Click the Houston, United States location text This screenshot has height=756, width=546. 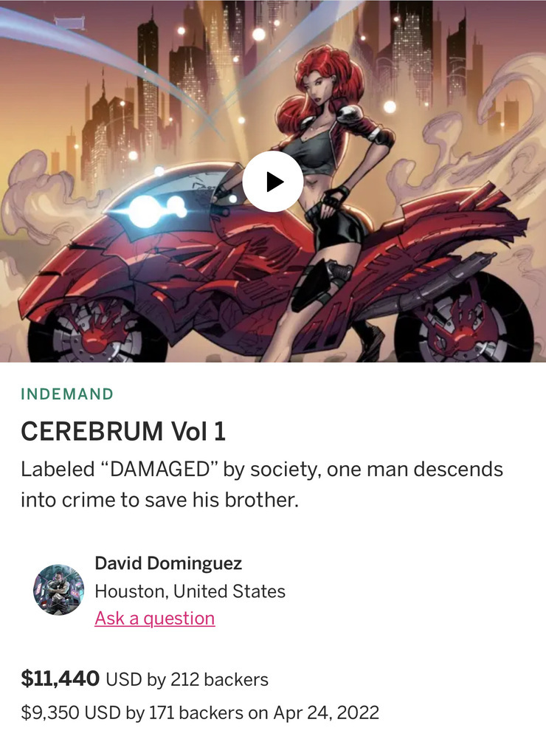coord(190,591)
